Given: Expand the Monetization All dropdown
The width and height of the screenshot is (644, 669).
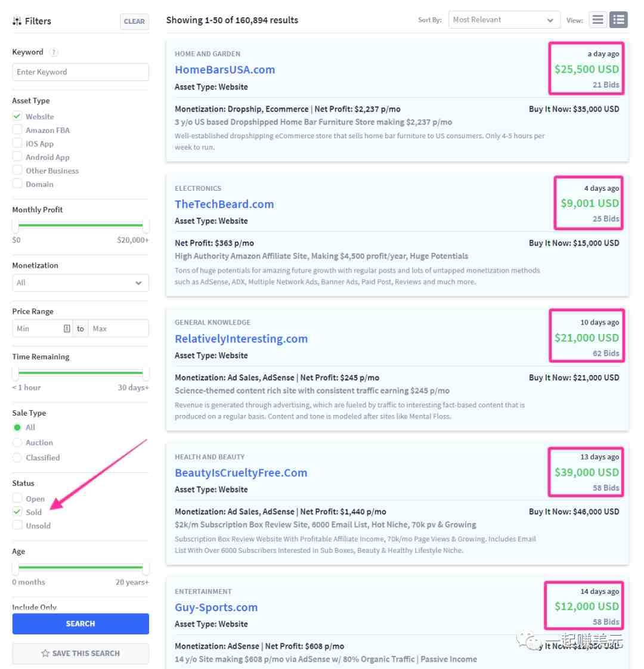Looking at the screenshot, I should point(80,283).
